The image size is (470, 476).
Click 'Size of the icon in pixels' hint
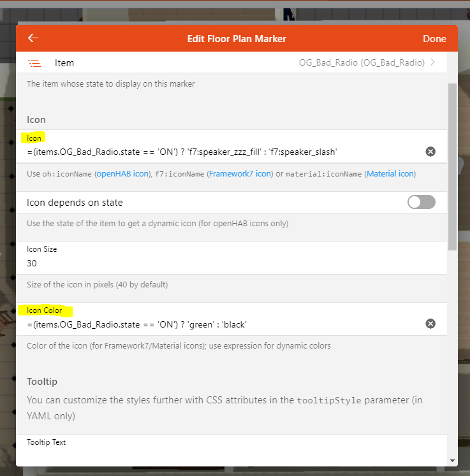point(97,284)
